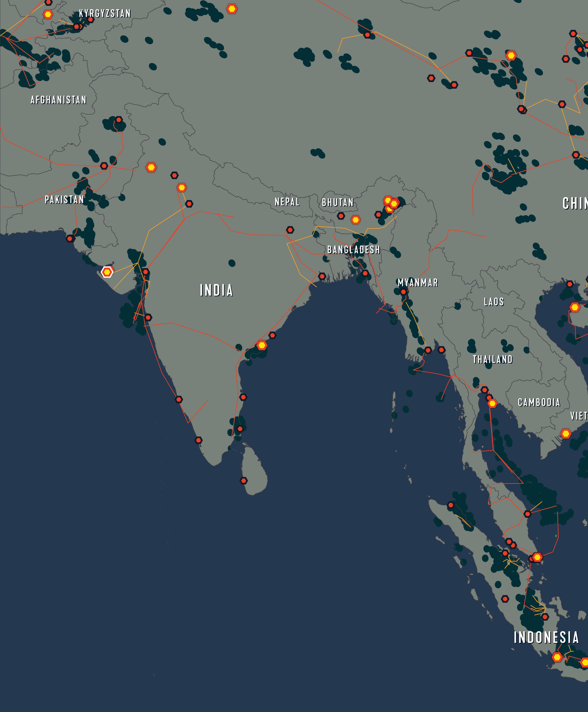This screenshot has height=712, width=588.
Task: Click the red hexagon on northern Sumatra
Action: [450, 505]
